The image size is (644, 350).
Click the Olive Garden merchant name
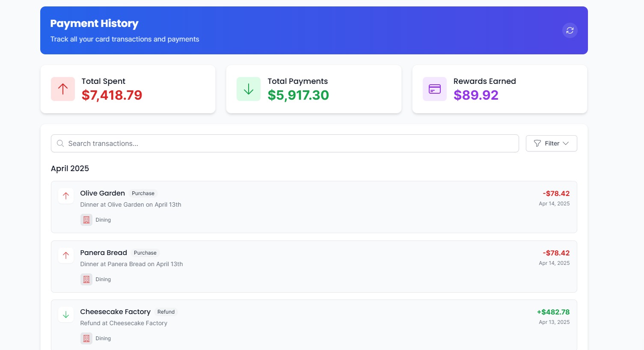pyautogui.click(x=103, y=193)
